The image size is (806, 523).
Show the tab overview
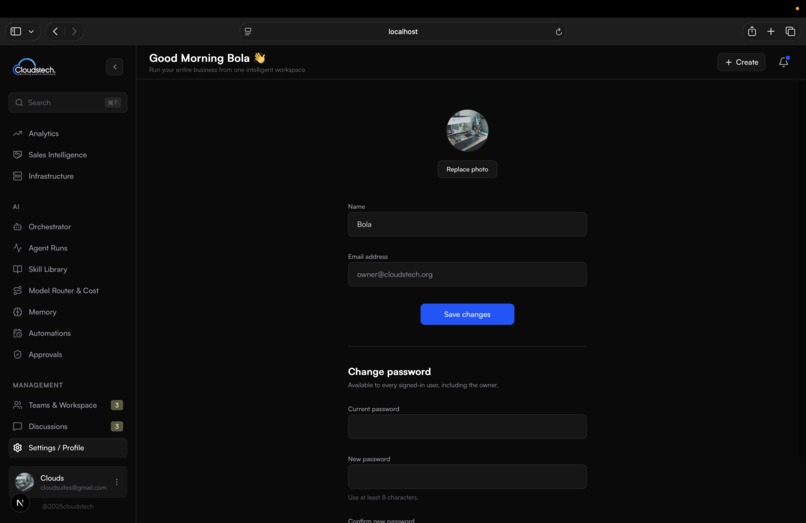pos(790,31)
